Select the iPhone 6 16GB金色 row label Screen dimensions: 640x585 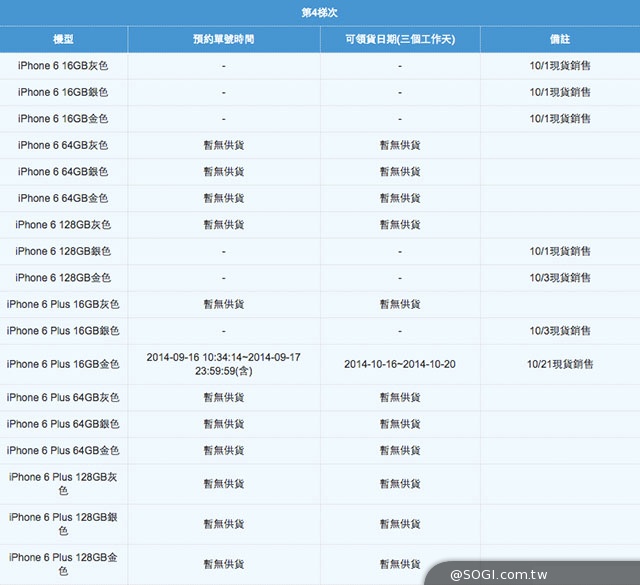[x=63, y=119]
